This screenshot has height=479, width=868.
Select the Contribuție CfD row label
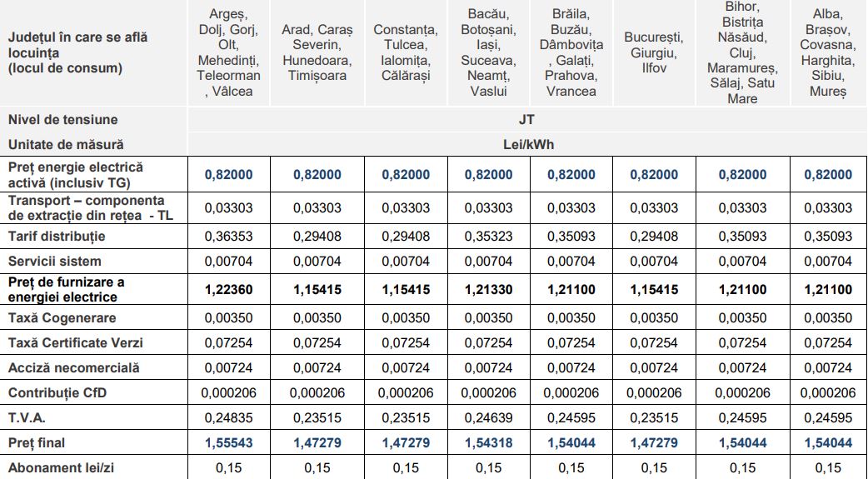coord(57,393)
